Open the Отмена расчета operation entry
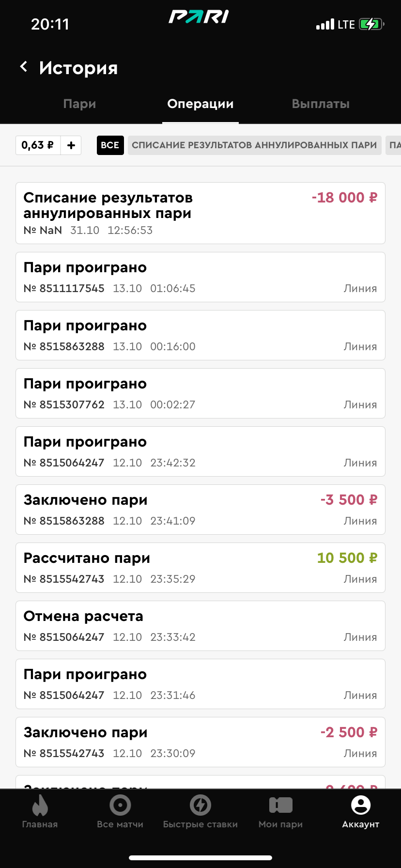Viewport: 401px width, 868px height. (x=200, y=626)
